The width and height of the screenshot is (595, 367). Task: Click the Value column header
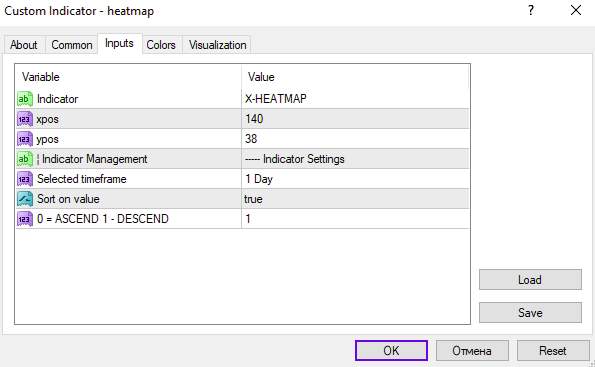coord(356,77)
